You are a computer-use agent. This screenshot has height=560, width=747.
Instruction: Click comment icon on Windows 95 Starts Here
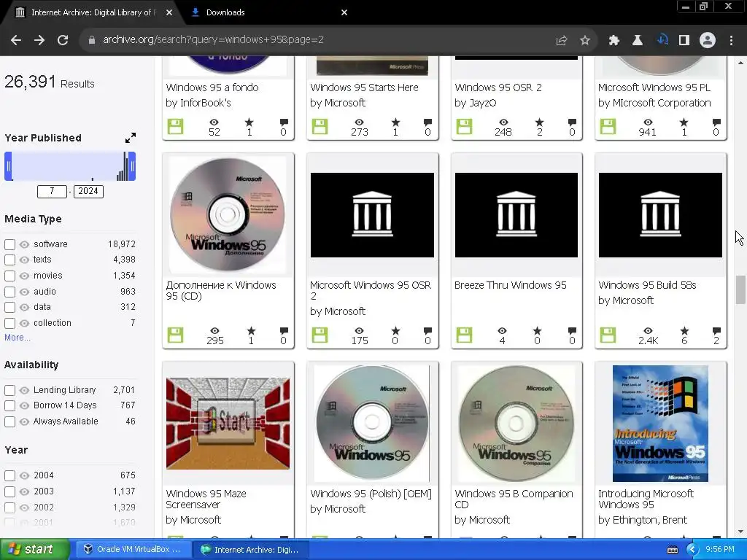click(x=427, y=122)
